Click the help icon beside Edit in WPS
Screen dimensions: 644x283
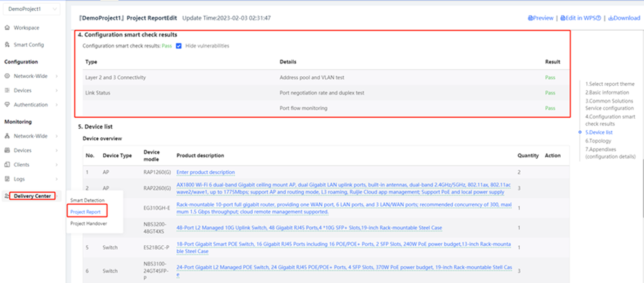pyautogui.click(x=598, y=18)
